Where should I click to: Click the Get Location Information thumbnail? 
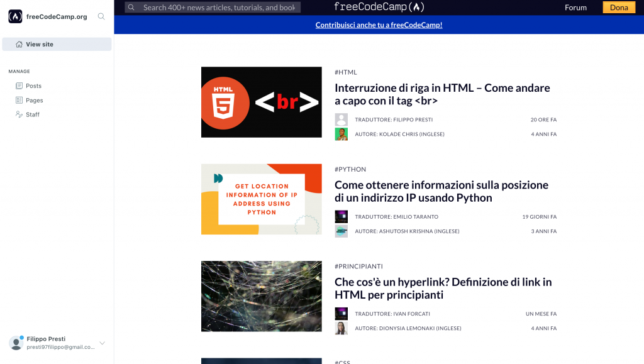[261, 199]
